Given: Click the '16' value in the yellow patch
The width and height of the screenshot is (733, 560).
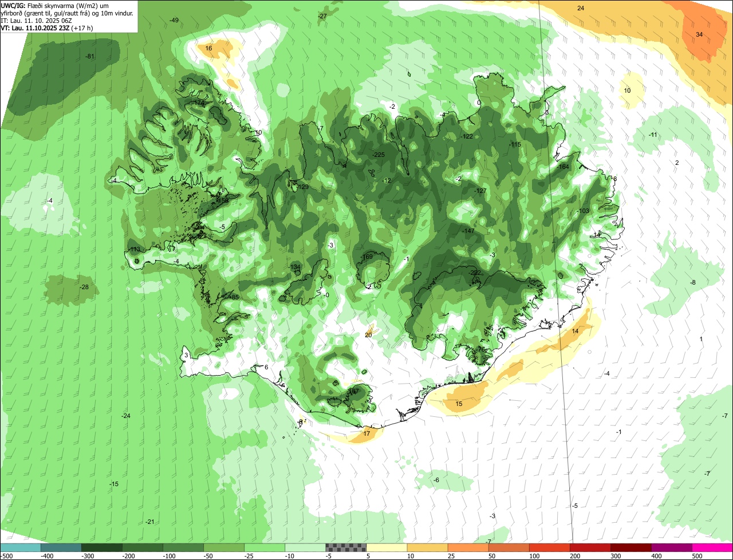Looking at the screenshot, I should tap(209, 48).
